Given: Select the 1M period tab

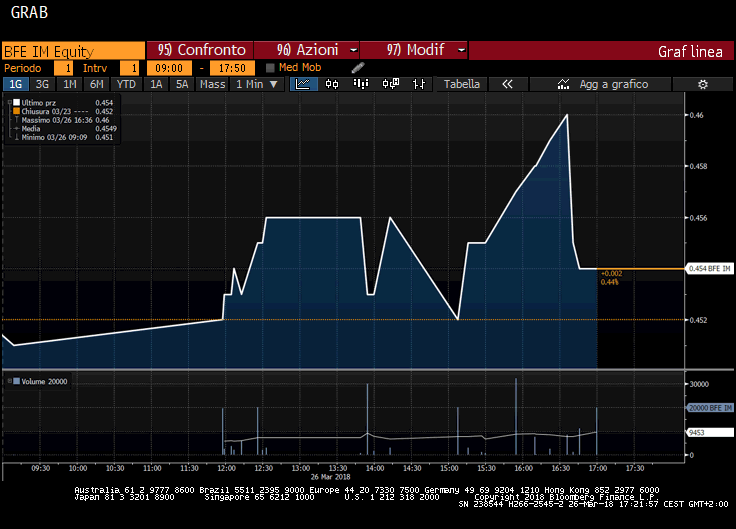Looking at the screenshot, I should click(69, 85).
